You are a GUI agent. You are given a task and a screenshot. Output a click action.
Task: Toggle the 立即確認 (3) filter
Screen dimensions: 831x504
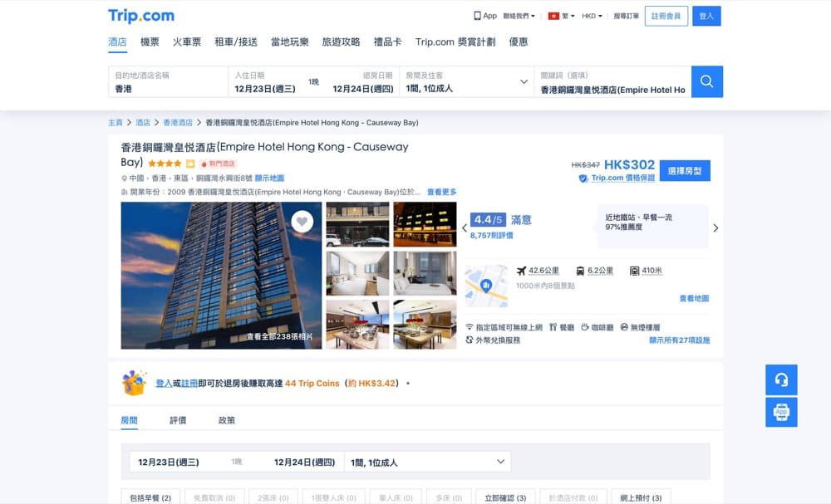pyautogui.click(x=505, y=497)
